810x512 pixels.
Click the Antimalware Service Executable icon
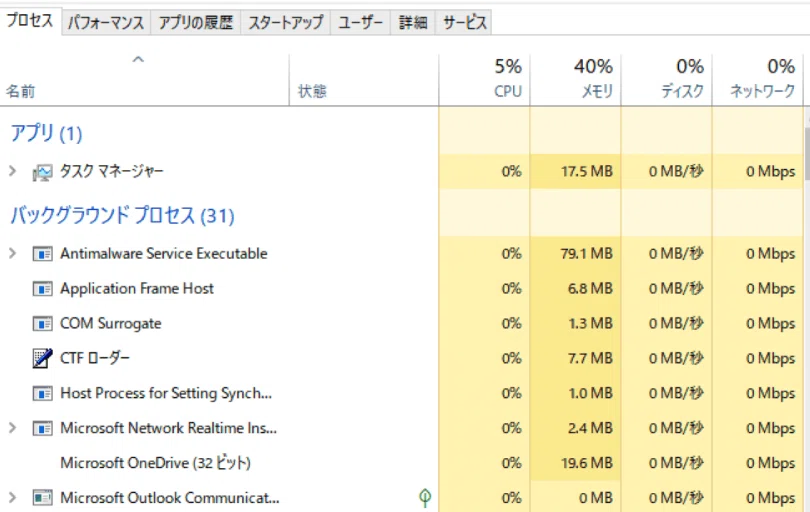[42, 254]
